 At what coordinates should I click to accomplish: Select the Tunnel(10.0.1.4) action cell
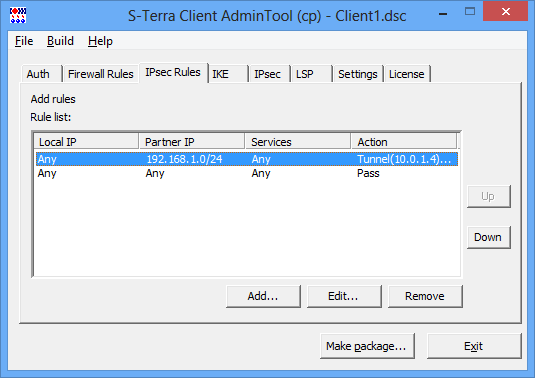click(x=404, y=159)
